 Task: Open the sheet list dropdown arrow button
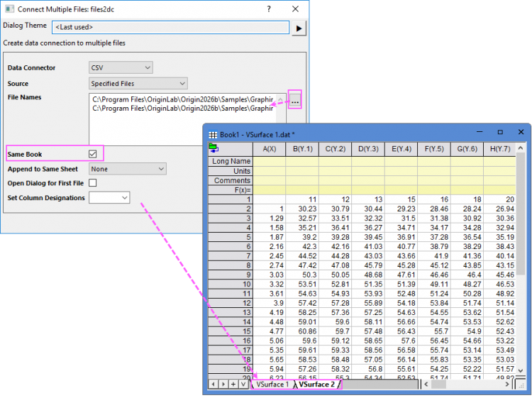pos(243,384)
